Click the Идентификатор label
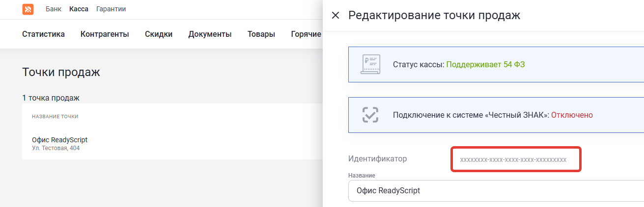The height and width of the screenshot is (207, 644). (x=378, y=158)
